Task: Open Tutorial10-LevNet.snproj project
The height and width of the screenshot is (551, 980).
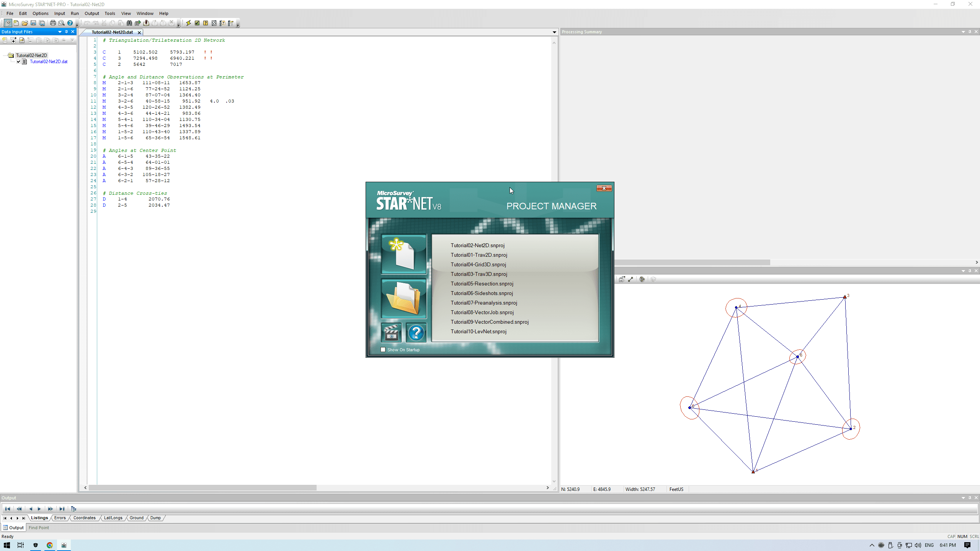Action: point(478,331)
